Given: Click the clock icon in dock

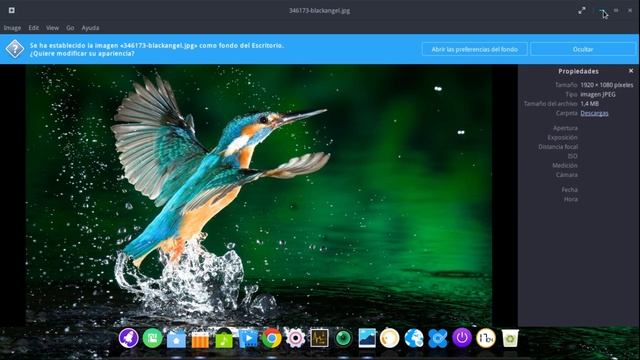Looking at the screenshot, I should pyautogui.click(x=486, y=338).
